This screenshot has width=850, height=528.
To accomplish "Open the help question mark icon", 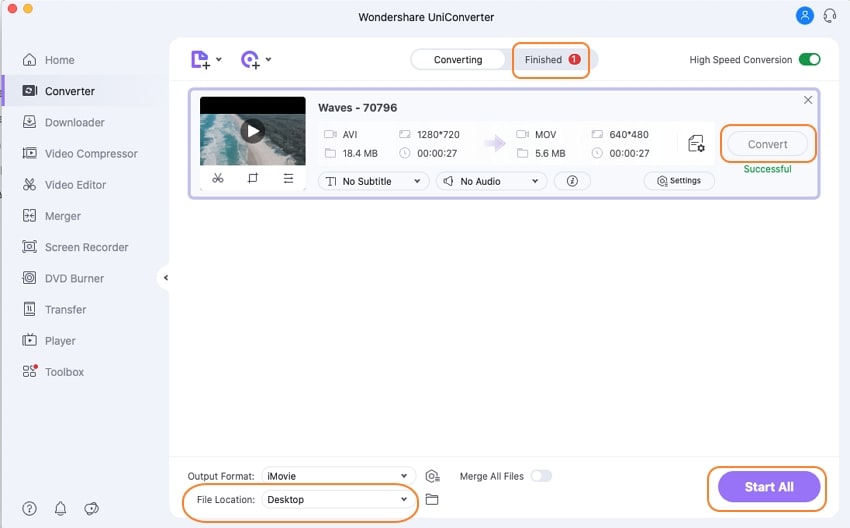I will [x=30, y=508].
